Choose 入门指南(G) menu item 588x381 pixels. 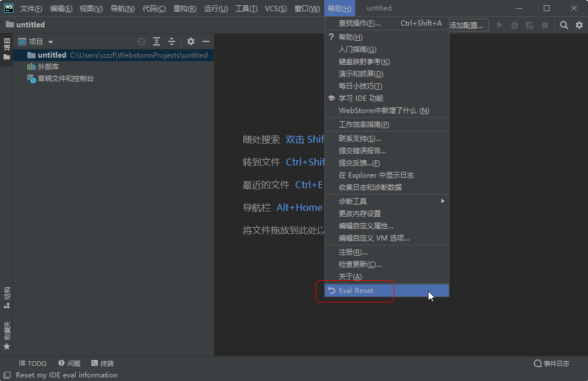coord(387,50)
